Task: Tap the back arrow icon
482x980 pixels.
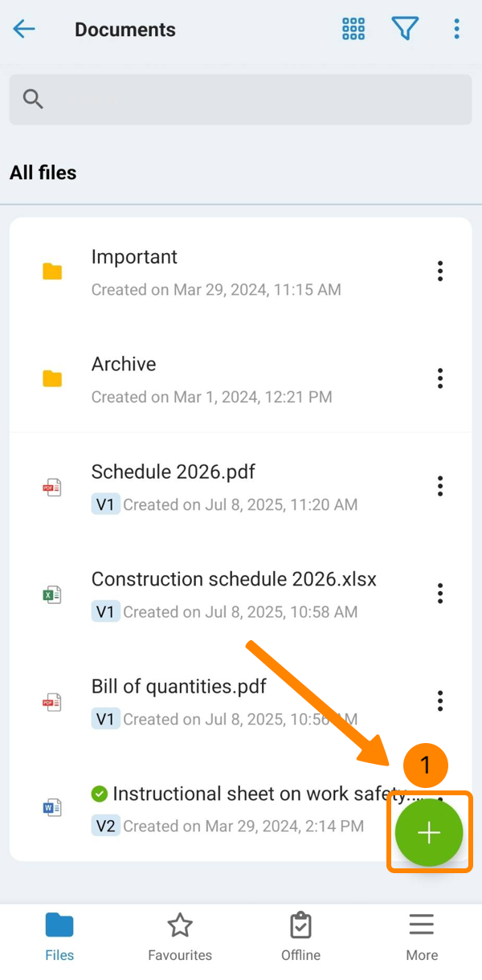Action: [x=24, y=30]
